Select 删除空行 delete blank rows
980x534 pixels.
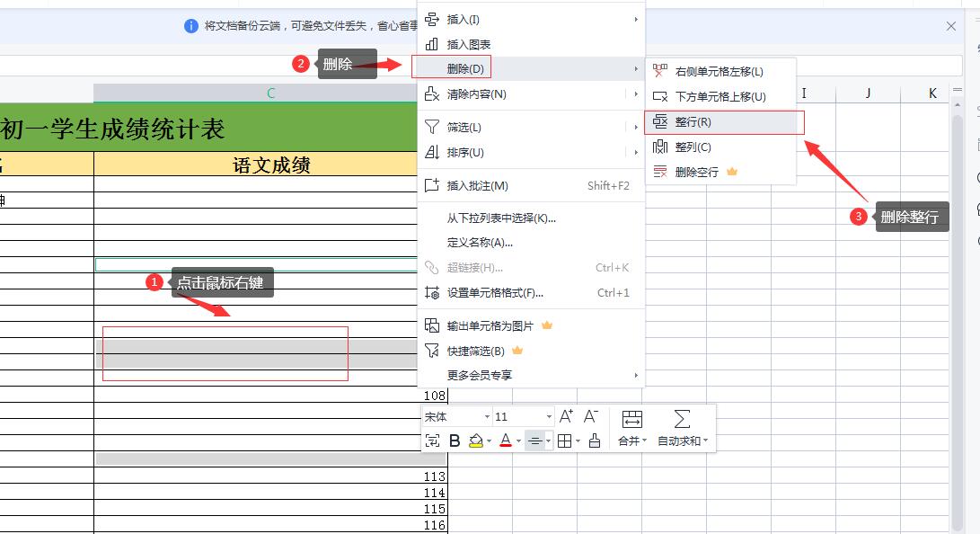tap(720, 172)
